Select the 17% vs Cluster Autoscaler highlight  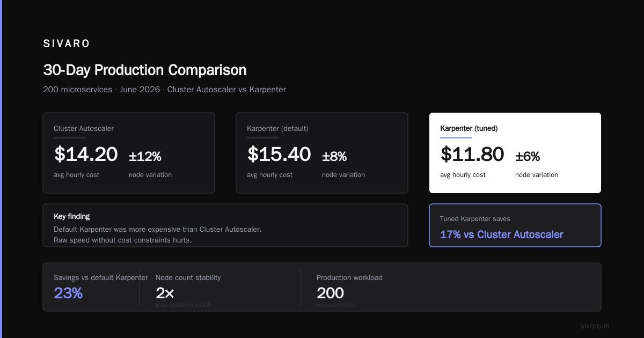[502, 234]
